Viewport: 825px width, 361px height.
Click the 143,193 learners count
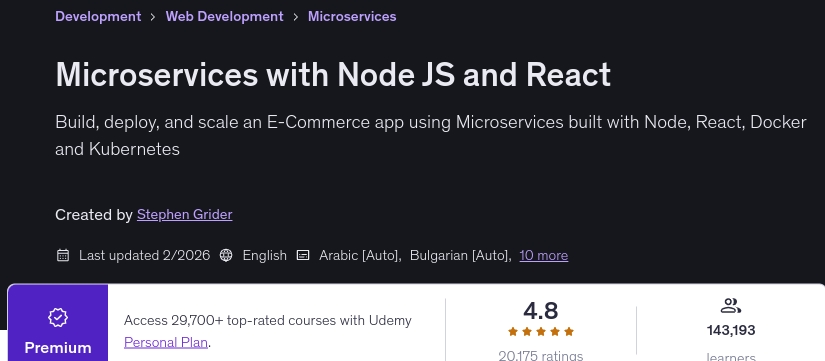click(731, 330)
